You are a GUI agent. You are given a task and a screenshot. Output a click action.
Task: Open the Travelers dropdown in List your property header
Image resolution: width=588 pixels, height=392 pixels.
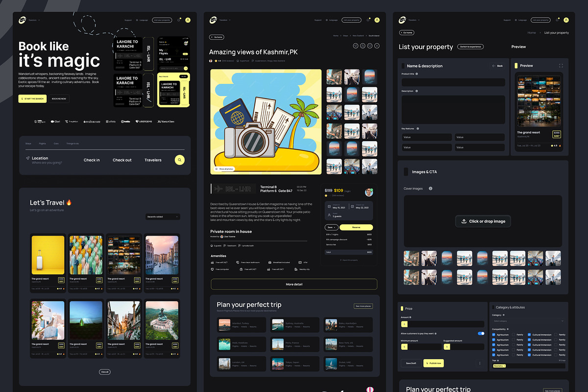coord(414,20)
